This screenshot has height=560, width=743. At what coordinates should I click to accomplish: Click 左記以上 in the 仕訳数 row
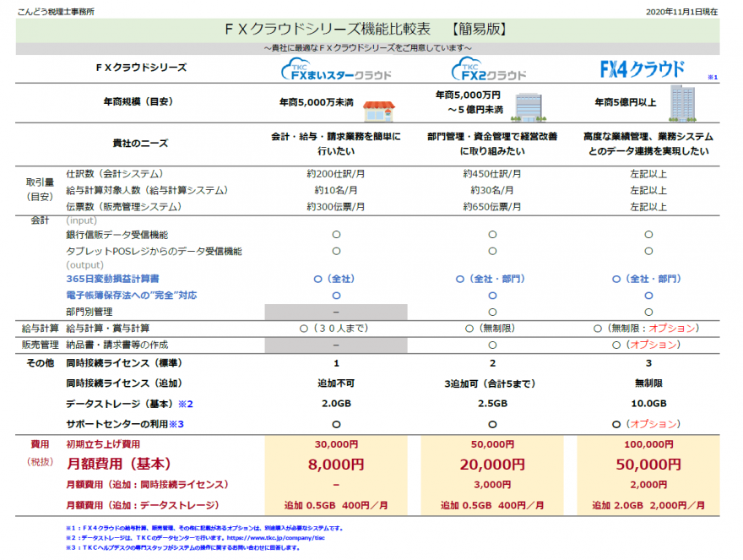[648, 174]
